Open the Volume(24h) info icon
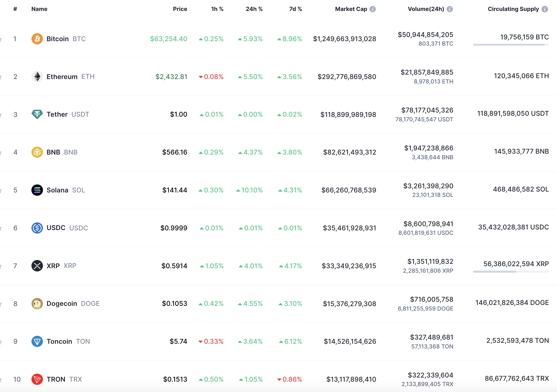 (450, 9)
